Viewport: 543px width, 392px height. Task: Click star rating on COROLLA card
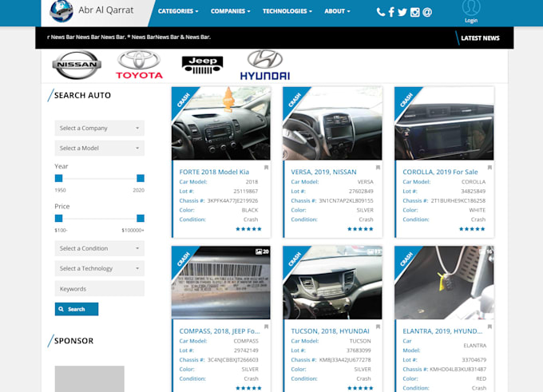tap(472, 229)
